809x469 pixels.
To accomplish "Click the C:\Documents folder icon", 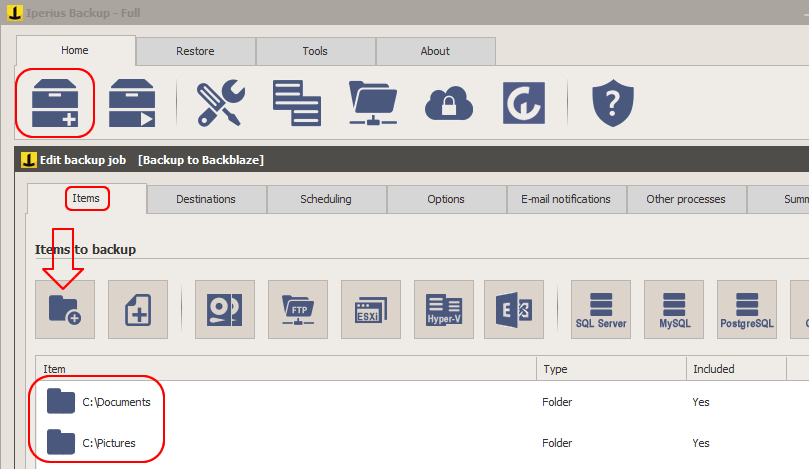I will pos(61,401).
